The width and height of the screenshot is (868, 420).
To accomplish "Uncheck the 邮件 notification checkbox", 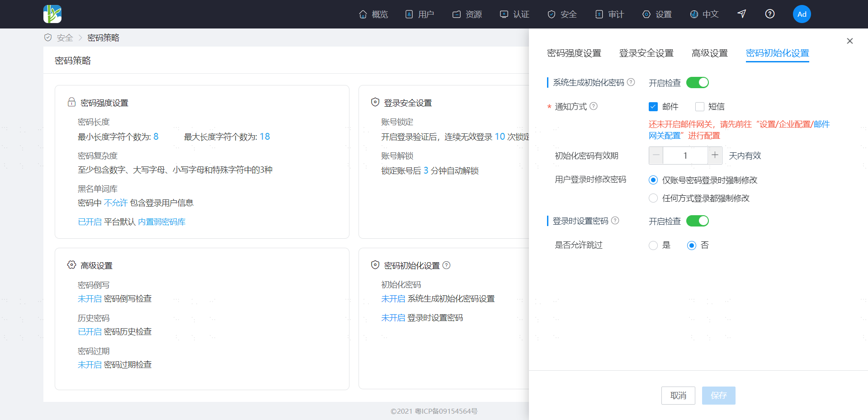I will pos(653,107).
